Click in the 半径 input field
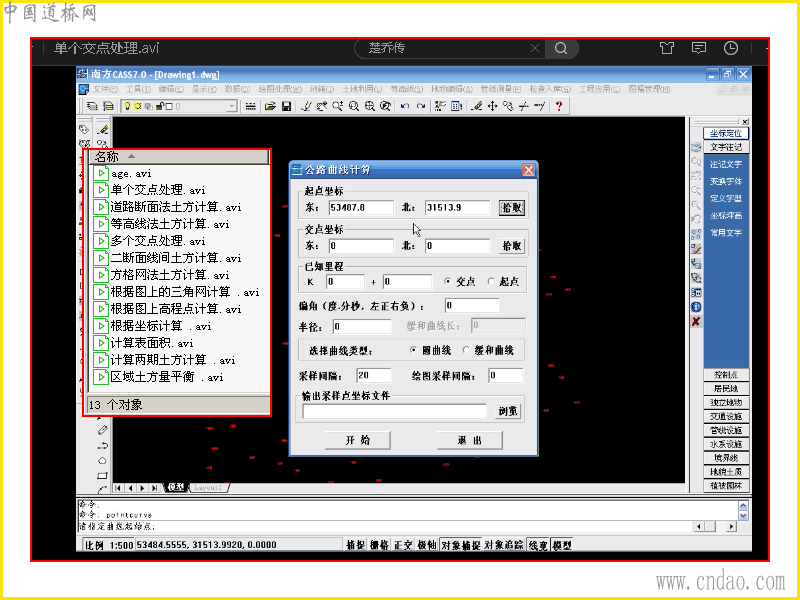The width and height of the screenshot is (800, 600). point(362,326)
